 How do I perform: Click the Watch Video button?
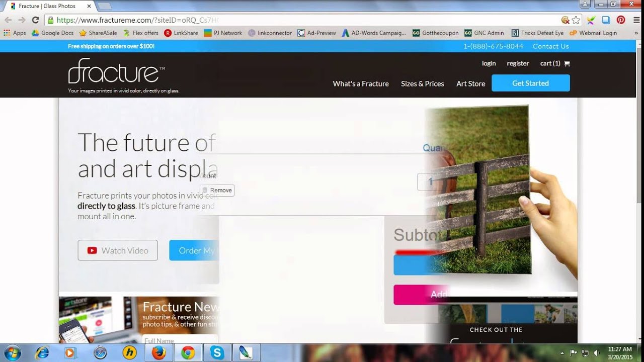pyautogui.click(x=118, y=250)
